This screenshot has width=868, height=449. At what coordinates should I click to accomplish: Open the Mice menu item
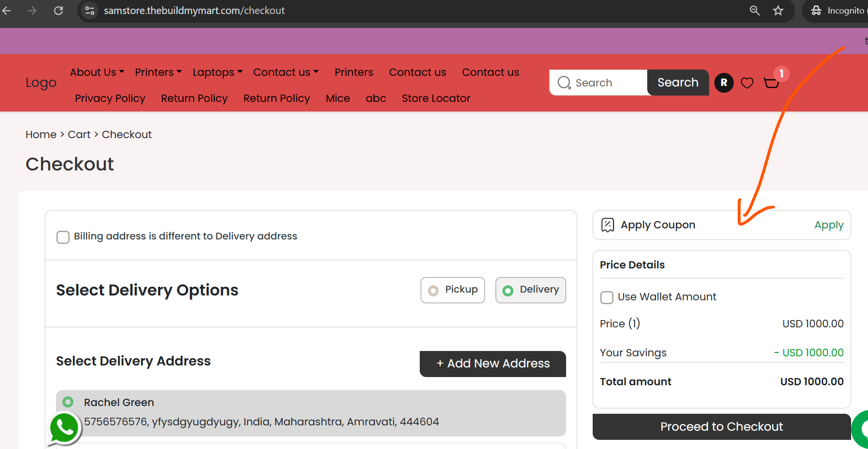[x=338, y=98]
